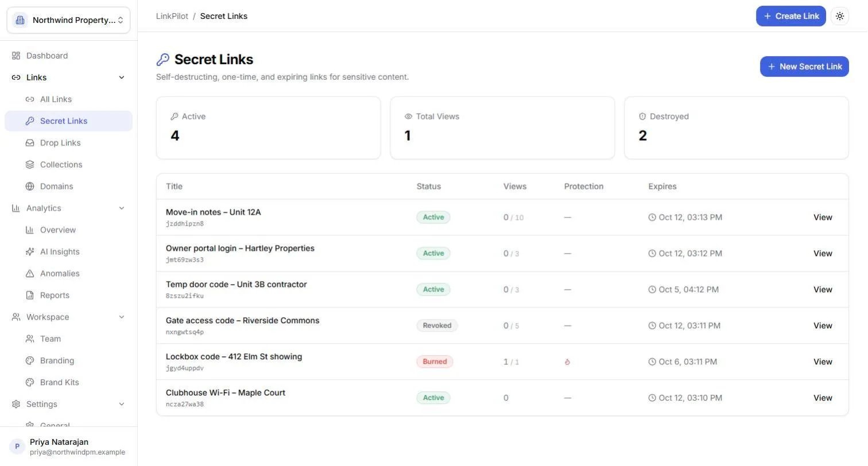
Task: Click the Overview chart icon in sidebar
Action: [30, 230]
